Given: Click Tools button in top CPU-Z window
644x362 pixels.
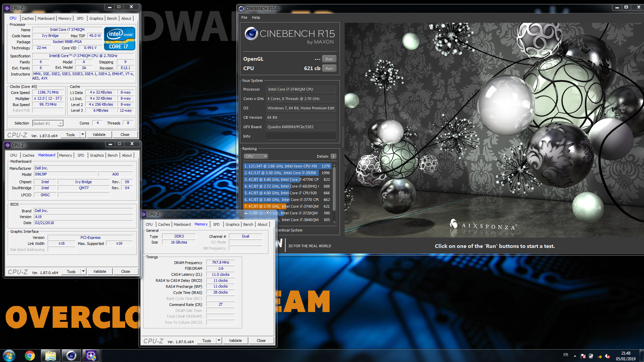Looking at the screenshot, I should pos(70,135).
